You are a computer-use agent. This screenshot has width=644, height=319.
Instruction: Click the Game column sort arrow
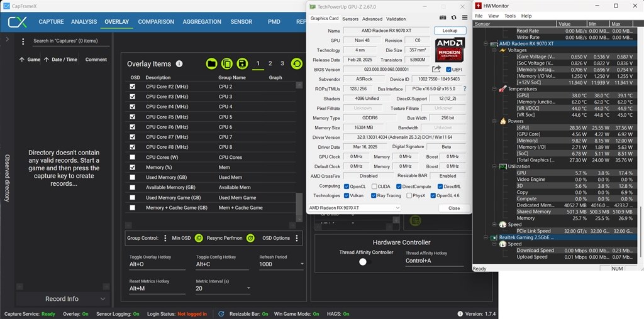coord(22,60)
